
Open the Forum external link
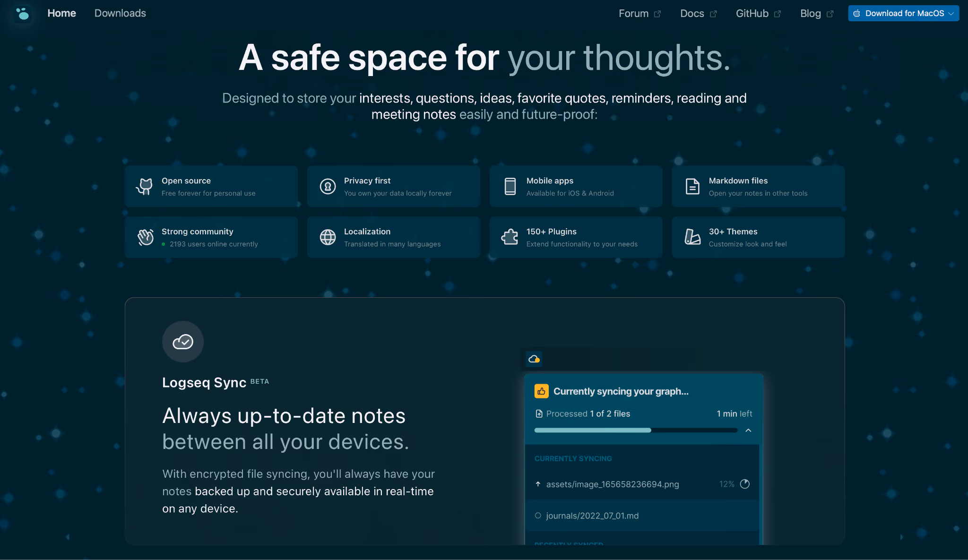pyautogui.click(x=640, y=14)
